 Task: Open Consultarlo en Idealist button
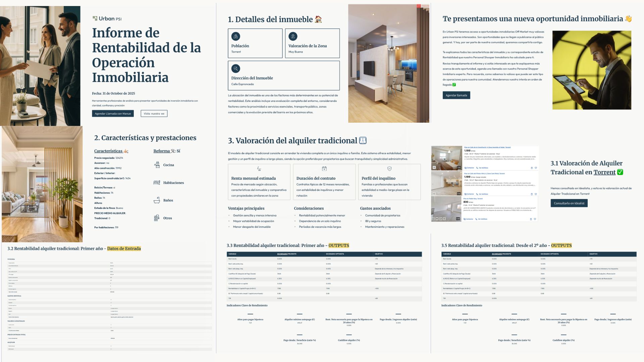coord(569,203)
